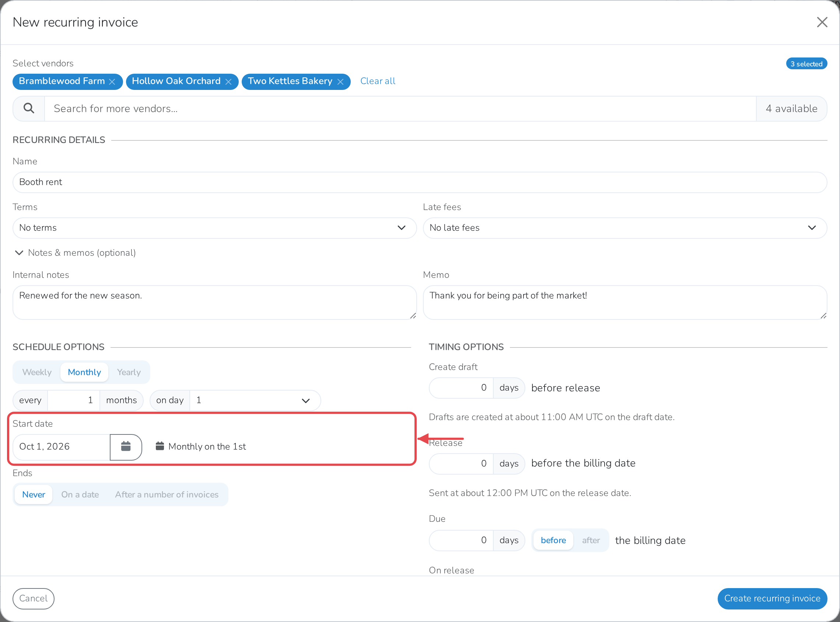Click the Two Kettles Bakery chip label

pos(290,81)
